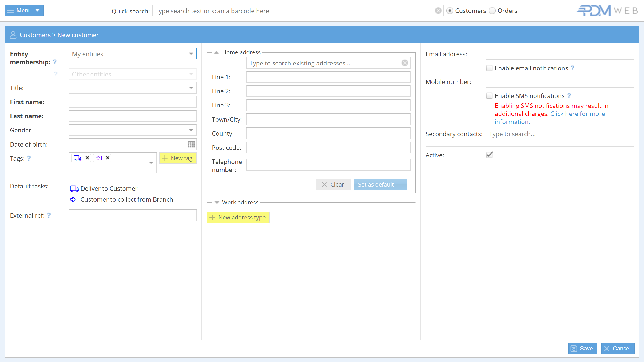644x362 pixels.
Task: Expand the Work address section
Action: point(217,202)
